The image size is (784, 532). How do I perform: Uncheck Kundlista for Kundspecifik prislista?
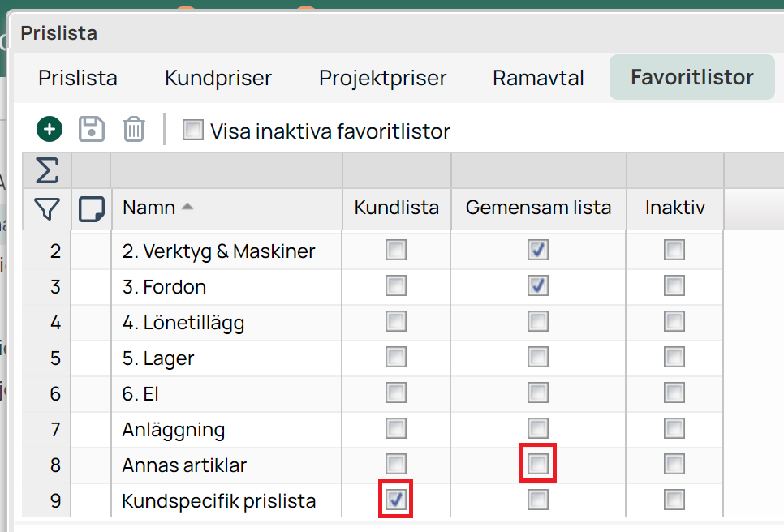[395, 500]
